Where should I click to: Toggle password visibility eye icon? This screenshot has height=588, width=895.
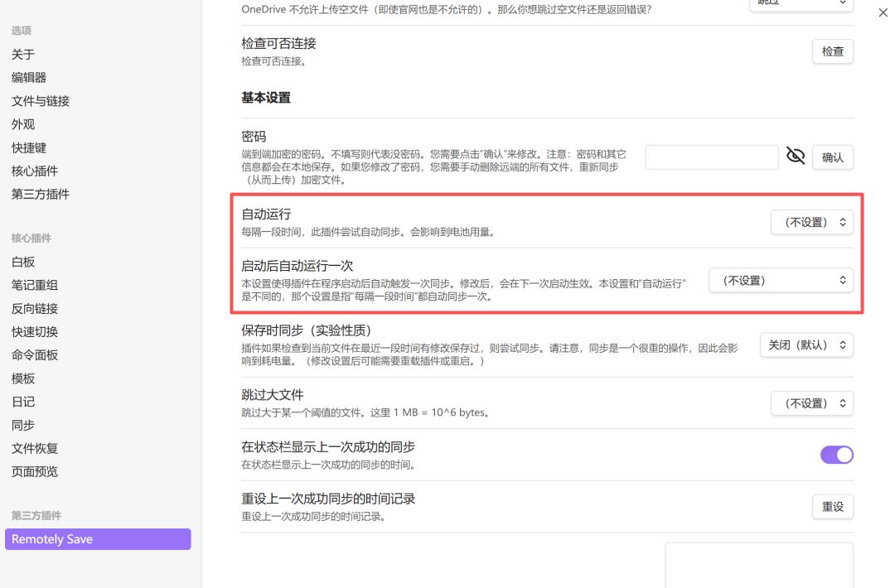click(795, 156)
